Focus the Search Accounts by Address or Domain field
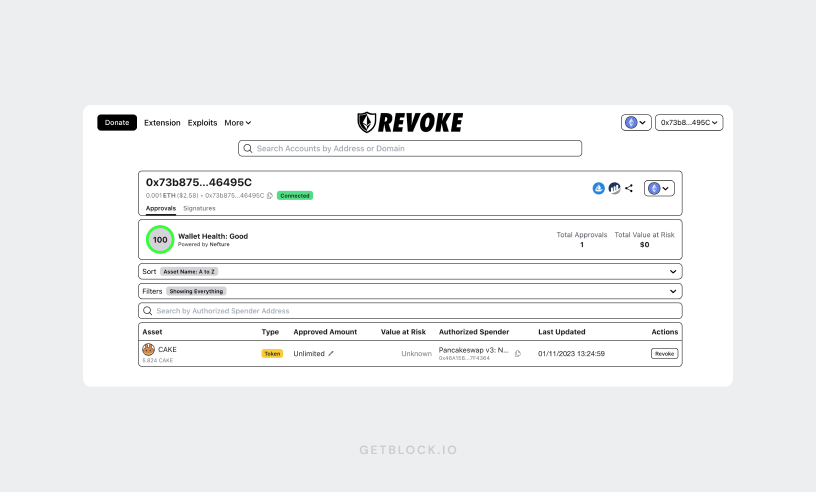Image resolution: width=816 pixels, height=492 pixels. pos(410,148)
